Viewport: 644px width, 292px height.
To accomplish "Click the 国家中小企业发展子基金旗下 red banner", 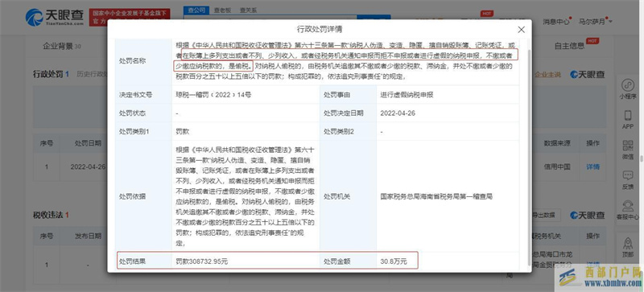I will click(130, 17).
